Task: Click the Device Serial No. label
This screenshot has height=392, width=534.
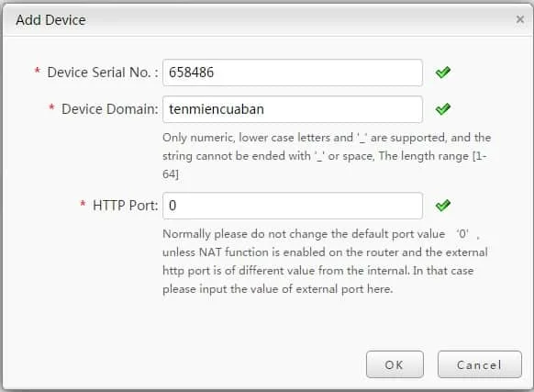Action: 103,73
